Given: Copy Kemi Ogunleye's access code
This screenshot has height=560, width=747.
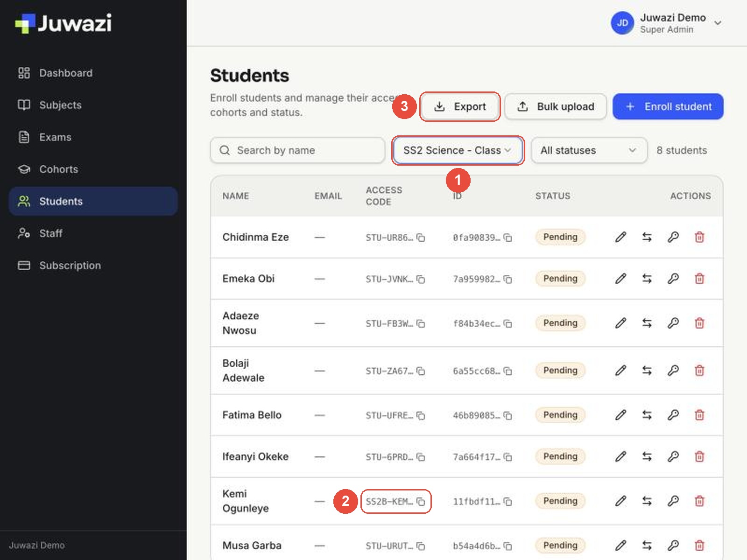Looking at the screenshot, I should [421, 502].
